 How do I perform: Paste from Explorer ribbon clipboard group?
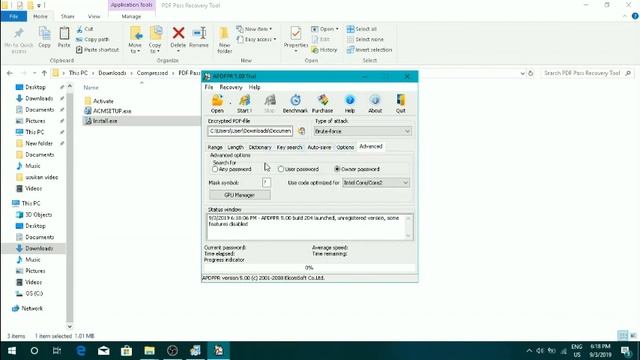(64, 38)
